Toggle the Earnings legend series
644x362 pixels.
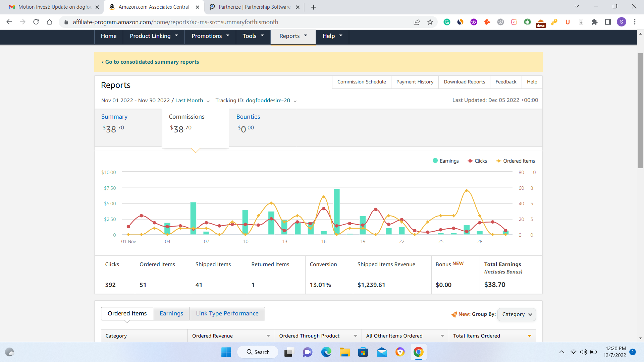(445, 161)
